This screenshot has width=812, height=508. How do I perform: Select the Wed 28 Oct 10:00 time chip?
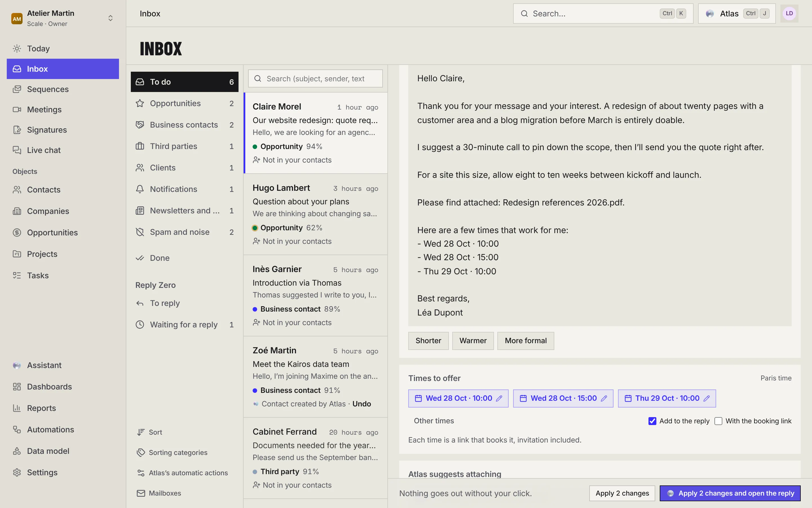tap(458, 398)
